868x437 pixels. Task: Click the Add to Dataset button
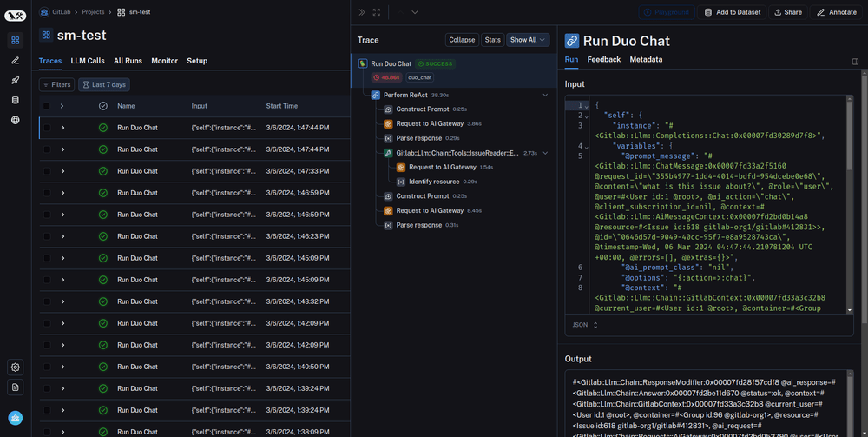[733, 12]
